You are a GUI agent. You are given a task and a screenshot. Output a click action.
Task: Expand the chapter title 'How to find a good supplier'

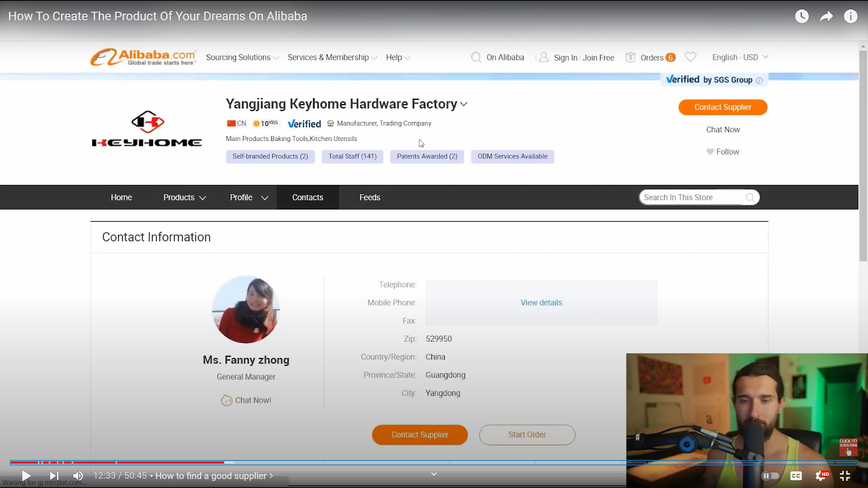coord(214,476)
